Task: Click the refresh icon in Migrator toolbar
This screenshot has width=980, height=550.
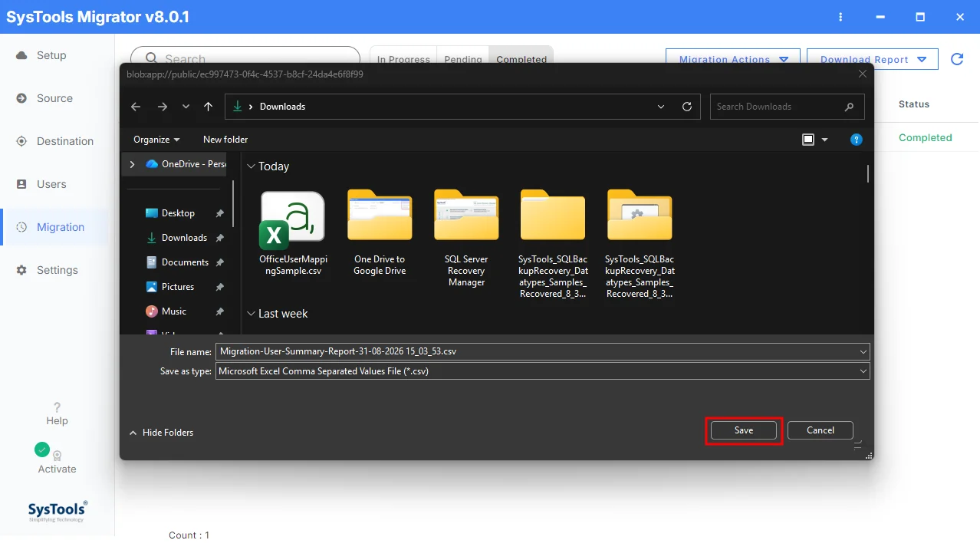Action: (957, 59)
